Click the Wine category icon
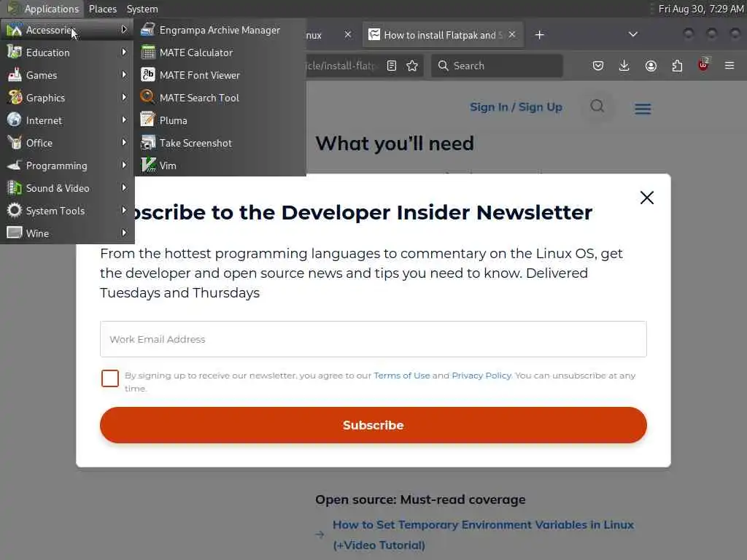Screen dimensions: 747x560 [15, 233]
